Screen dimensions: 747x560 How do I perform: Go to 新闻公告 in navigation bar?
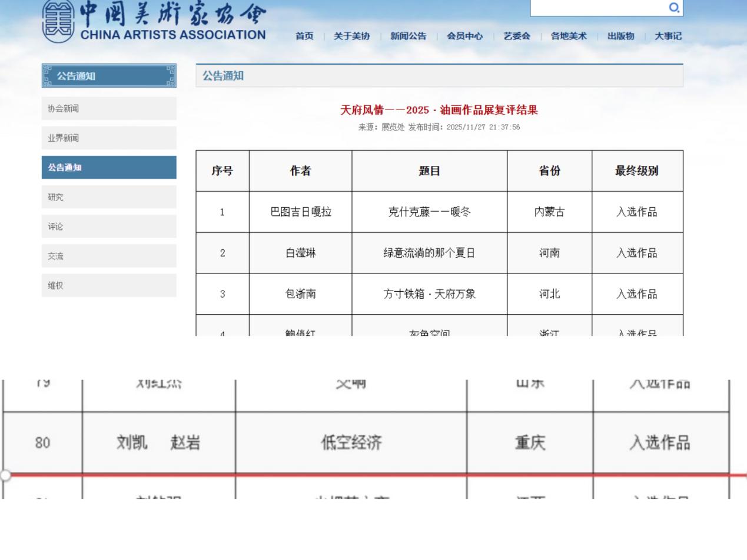408,36
